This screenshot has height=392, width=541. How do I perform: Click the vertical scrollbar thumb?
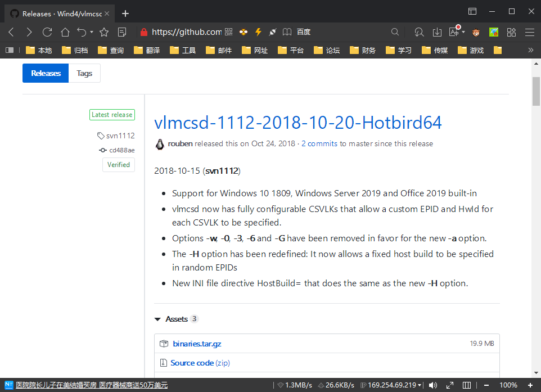point(536,91)
